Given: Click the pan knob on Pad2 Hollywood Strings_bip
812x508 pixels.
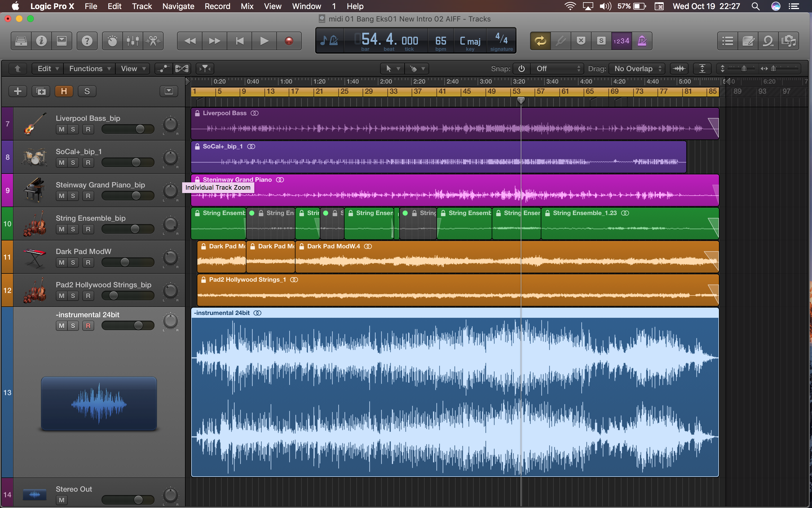Looking at the screenshot, I should tap(171, 291).
